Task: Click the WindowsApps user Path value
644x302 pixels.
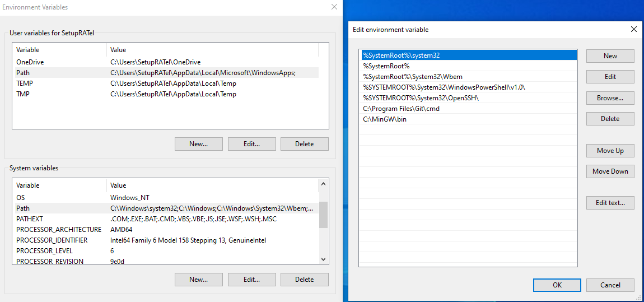Action: [203, 73]
